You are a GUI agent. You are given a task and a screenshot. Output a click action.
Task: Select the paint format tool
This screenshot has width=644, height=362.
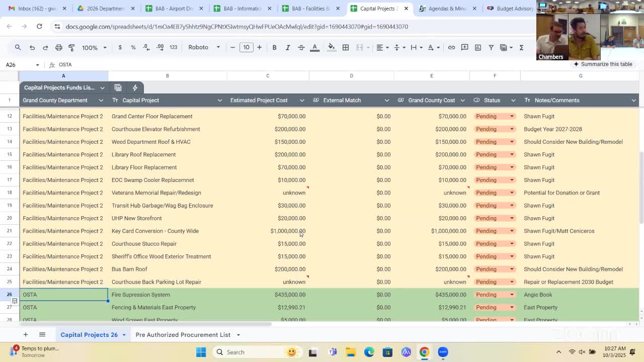click(71, 47)
